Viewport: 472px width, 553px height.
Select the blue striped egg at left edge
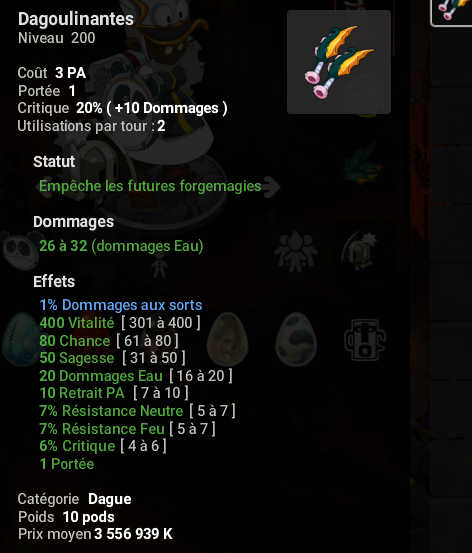tap(20, 340)
